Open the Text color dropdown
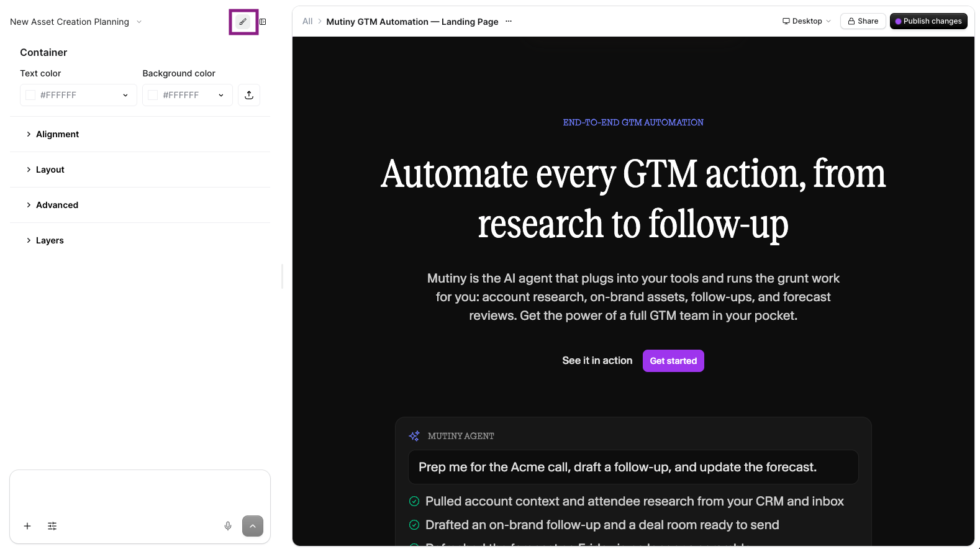The height and width of the screenshot is (549, 980). [x=125, y=95]
